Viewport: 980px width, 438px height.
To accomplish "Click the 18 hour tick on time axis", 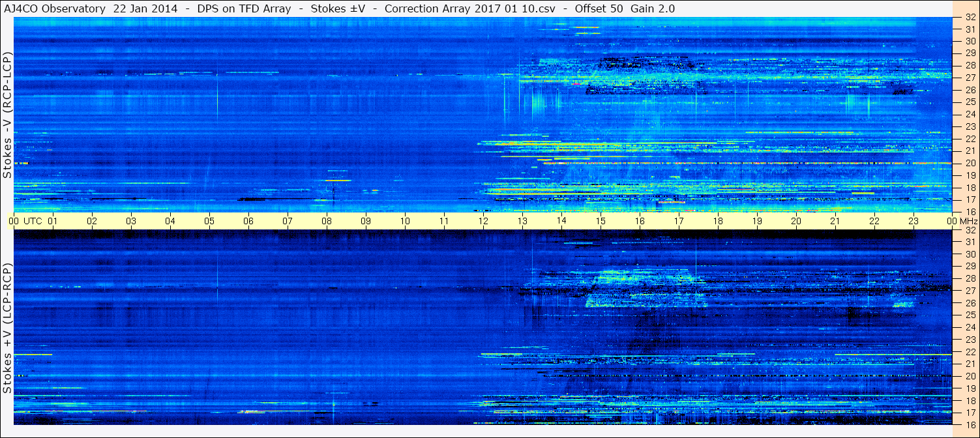I will click(x=718, y=221).
